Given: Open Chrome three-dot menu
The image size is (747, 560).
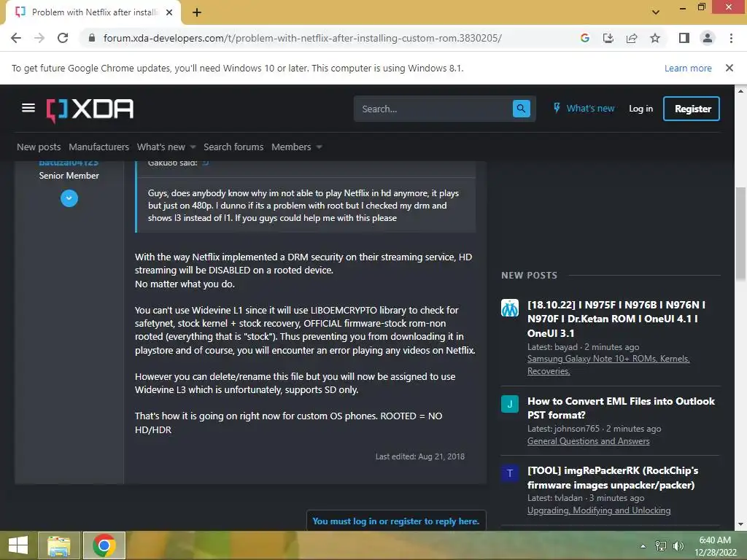Looking at the screenshot, I should pos(731,38).
